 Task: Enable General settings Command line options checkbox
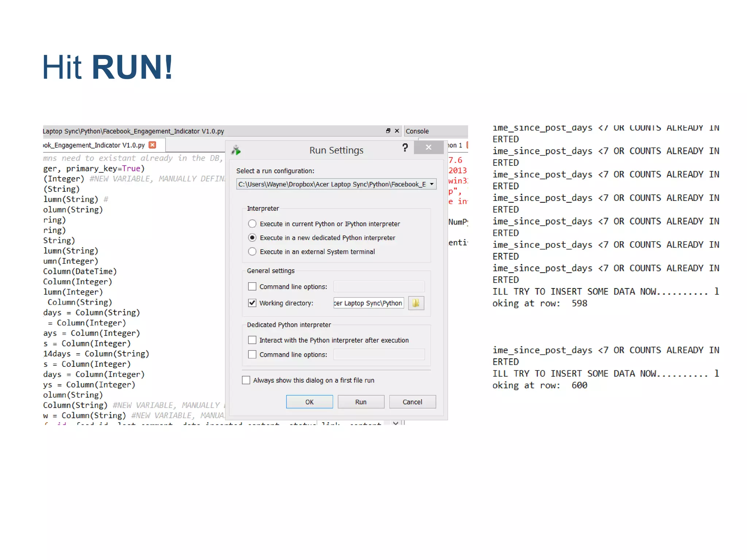click(x=252, y=287)
